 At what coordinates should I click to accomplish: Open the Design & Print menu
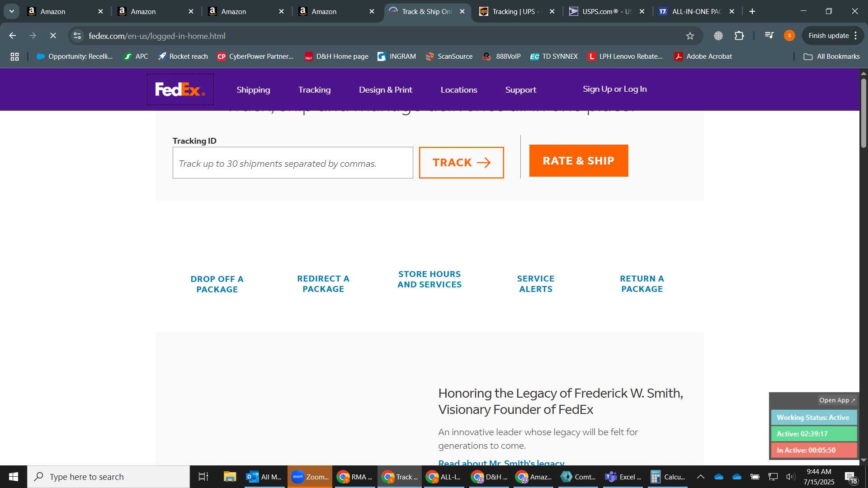coord(385,90)
